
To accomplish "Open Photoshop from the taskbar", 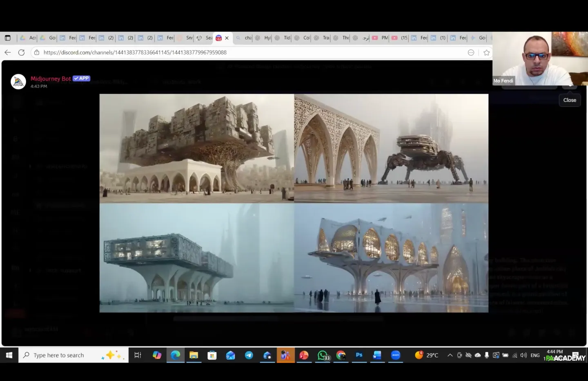I will coord(359,355).
